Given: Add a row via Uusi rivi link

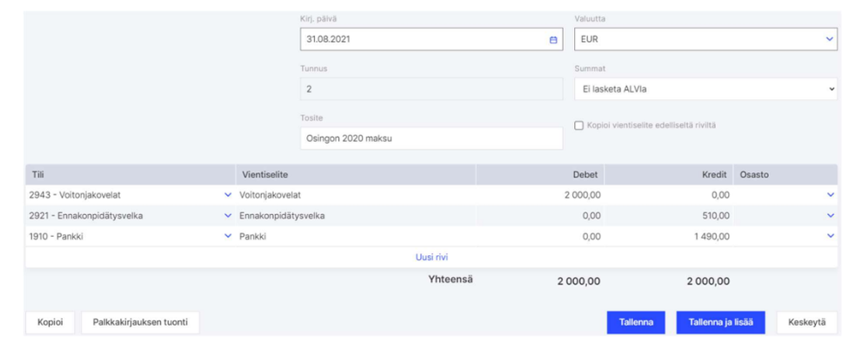Looking at the screenshot, I should click(431, 257).
